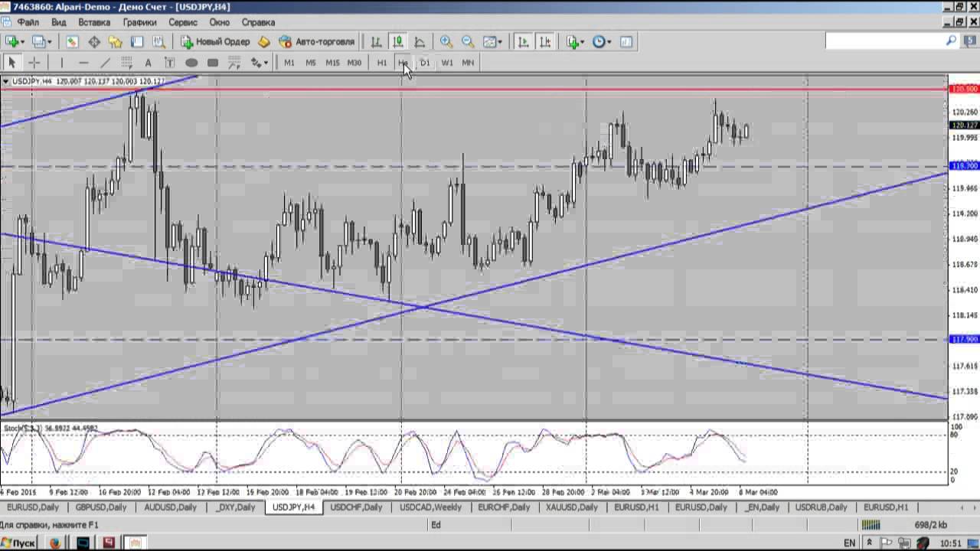This screenshot has width=980, height=551.
Task: Click the 120.900 red price level label
Action: point(964,89)
